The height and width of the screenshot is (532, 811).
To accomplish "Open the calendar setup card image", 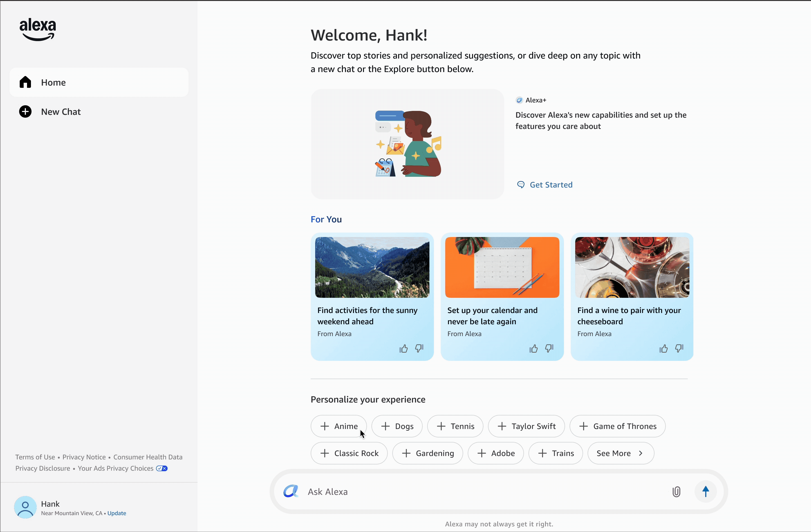I will 502,267.
